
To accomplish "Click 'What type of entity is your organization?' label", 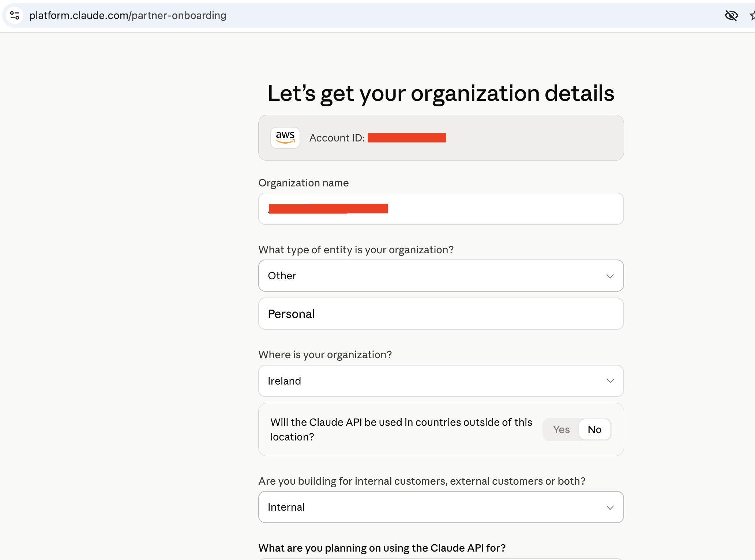I will pyautogui.click(x=356, y=250).
